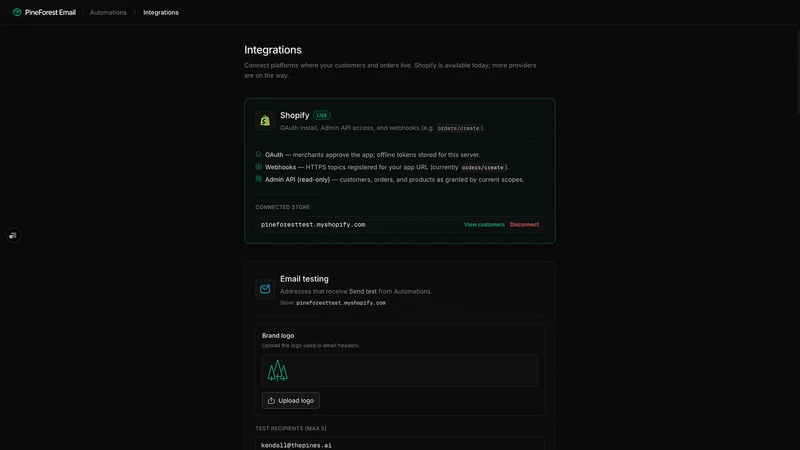This screenshot has width=800, height=450.
Task: Click the Store: pineforesttest.myshopify.com line
Action: [333, 303]
